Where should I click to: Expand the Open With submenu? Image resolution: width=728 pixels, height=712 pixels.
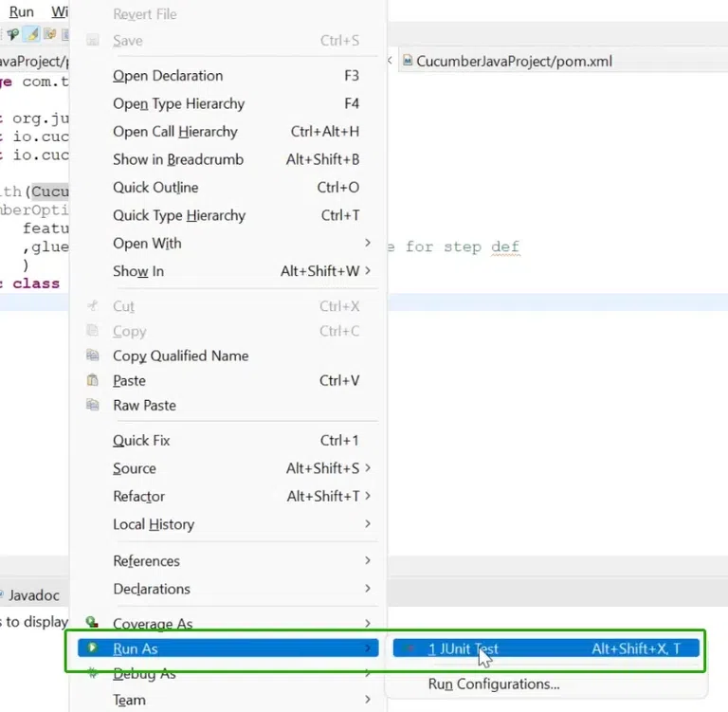coord(227,243)
